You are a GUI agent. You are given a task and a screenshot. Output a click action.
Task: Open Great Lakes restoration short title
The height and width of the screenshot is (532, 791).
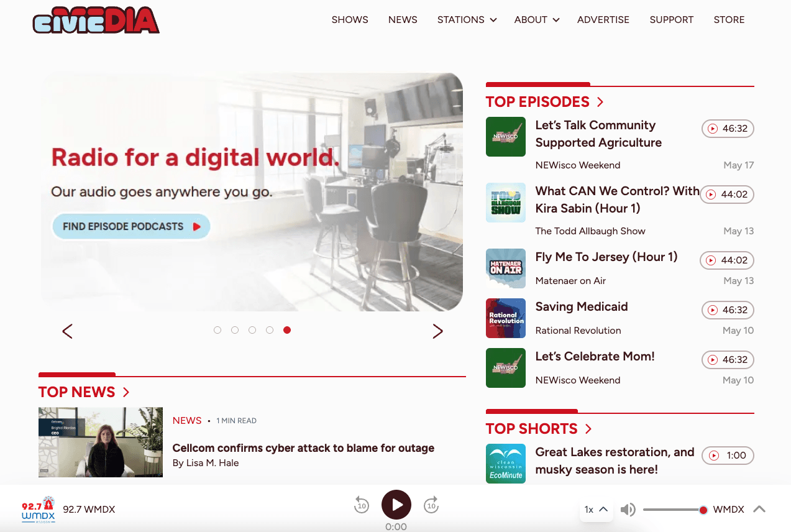point(615,461)
